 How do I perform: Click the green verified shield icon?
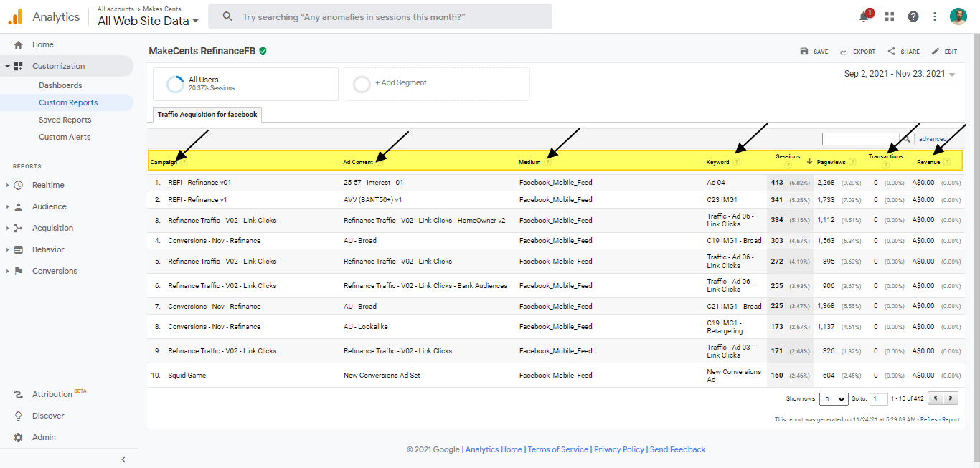coord(263,52)
